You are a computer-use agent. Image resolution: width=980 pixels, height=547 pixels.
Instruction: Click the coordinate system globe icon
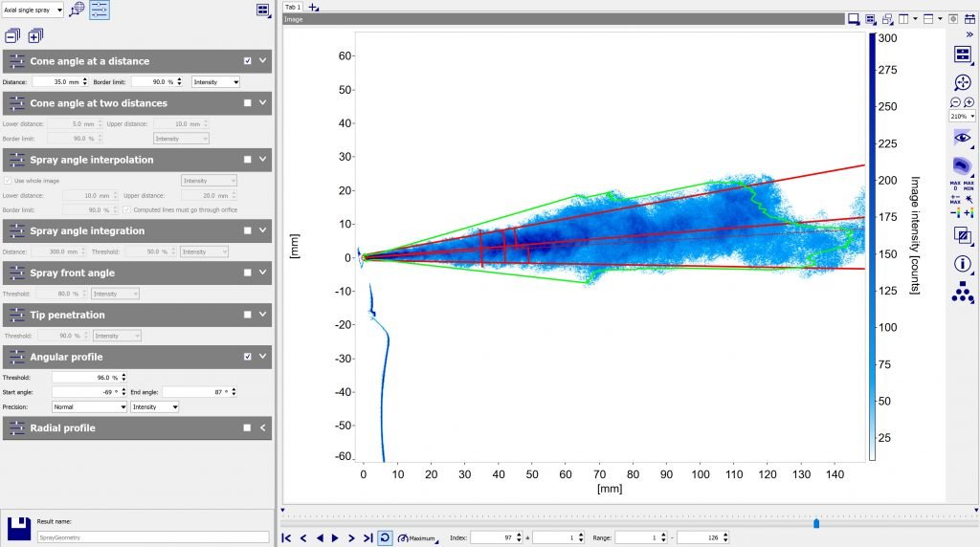(77, 10)
